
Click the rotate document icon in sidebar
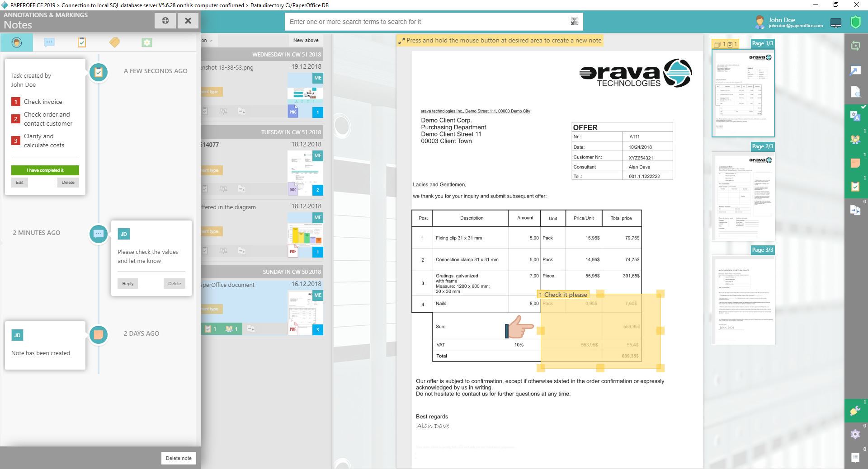pos(855,46)
